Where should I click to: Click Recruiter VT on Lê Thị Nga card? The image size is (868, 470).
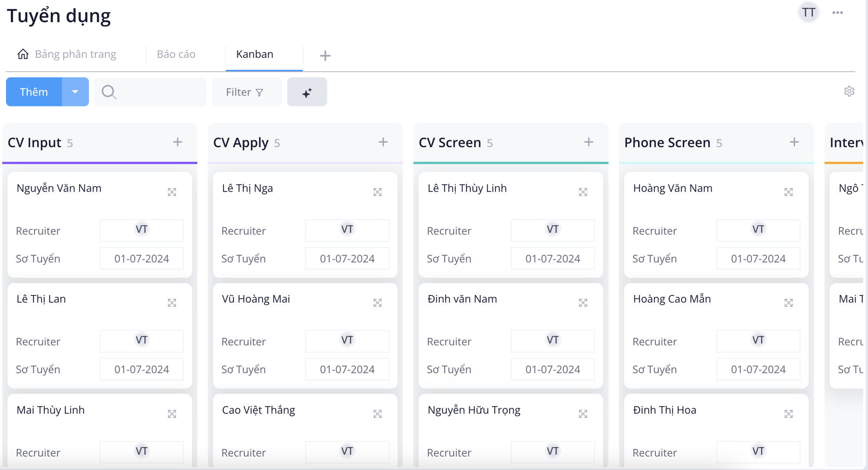(x=347, y=230)
